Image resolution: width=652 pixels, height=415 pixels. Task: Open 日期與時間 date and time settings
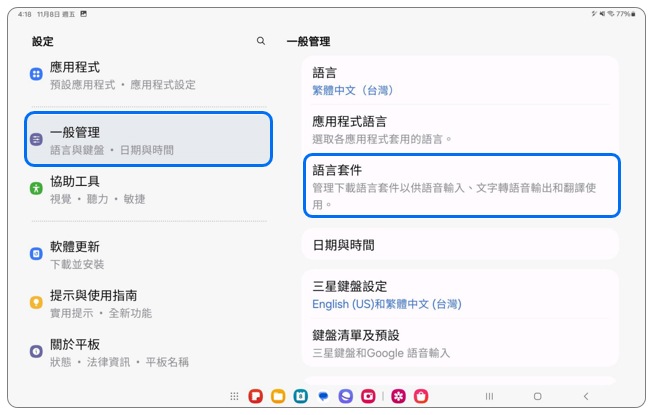(x=460, y=245)
